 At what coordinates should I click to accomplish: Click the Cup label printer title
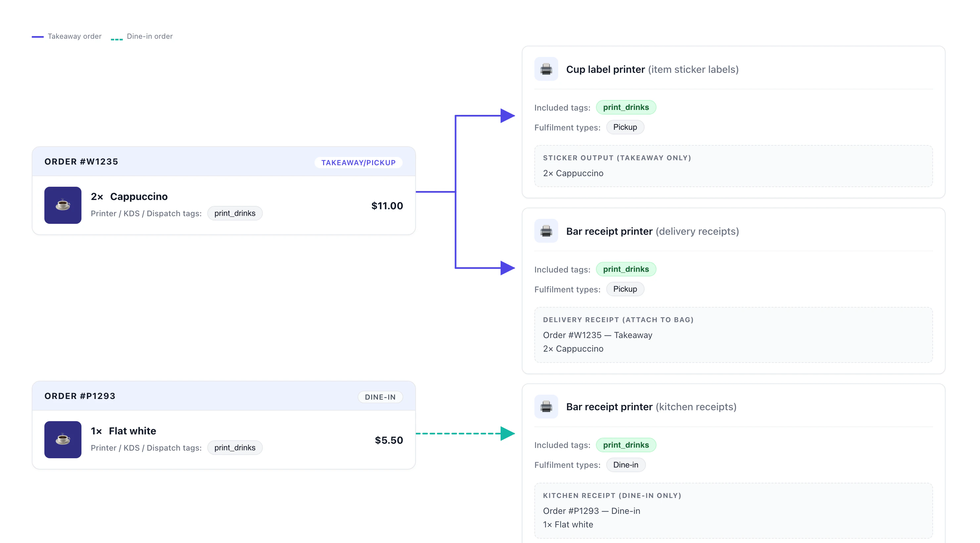[x=652, y=69]
